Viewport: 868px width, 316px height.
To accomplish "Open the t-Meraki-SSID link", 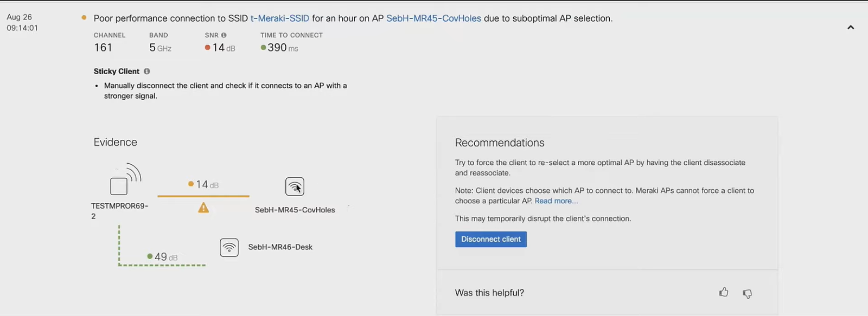I will tap(280, 18).
